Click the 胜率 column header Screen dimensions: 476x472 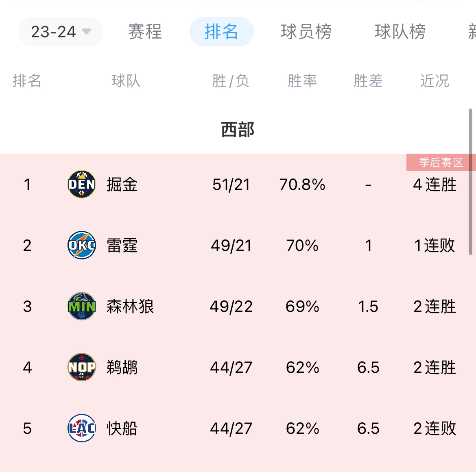coord(302,81)
